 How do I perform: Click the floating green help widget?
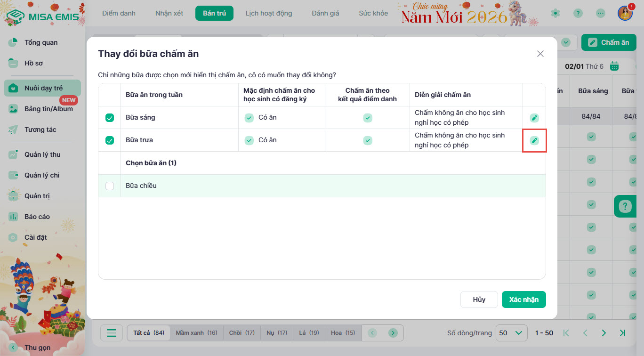626,206
